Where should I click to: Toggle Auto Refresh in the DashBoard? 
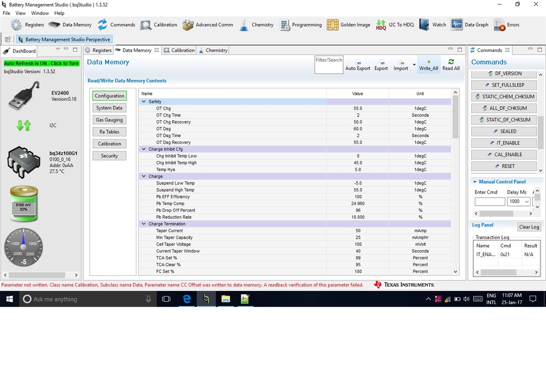pos(41,63)
